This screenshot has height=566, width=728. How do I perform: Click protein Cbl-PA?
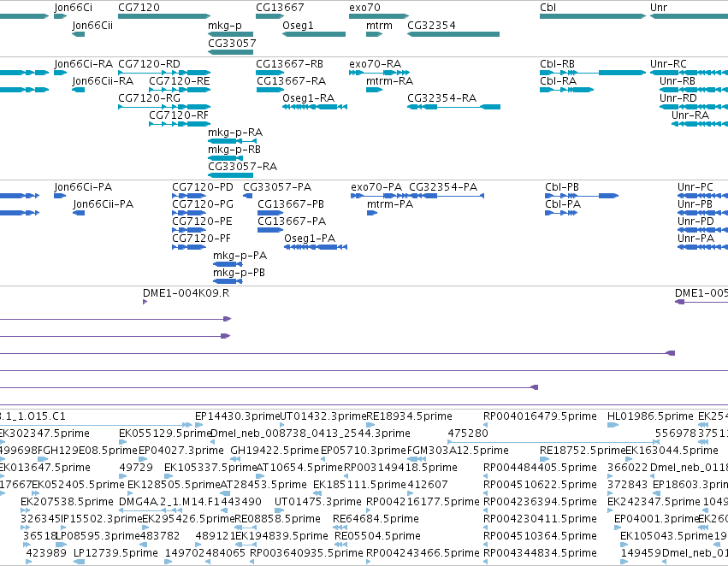(x=563, y=204)
